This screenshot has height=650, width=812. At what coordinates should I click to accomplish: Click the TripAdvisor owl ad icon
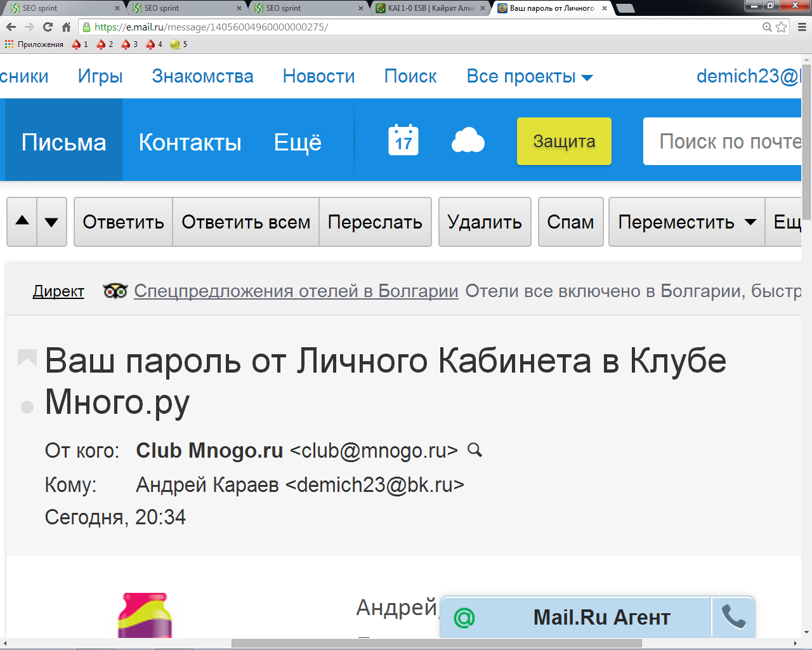115,291
